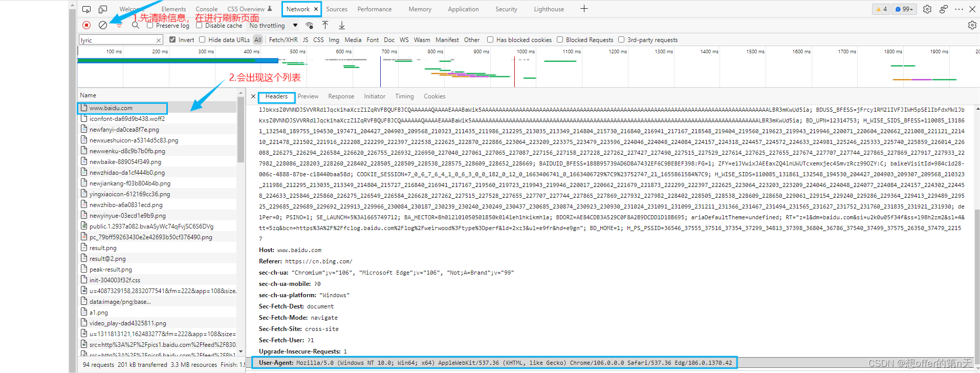Open the feedback people icon

(x=944, y=9)
